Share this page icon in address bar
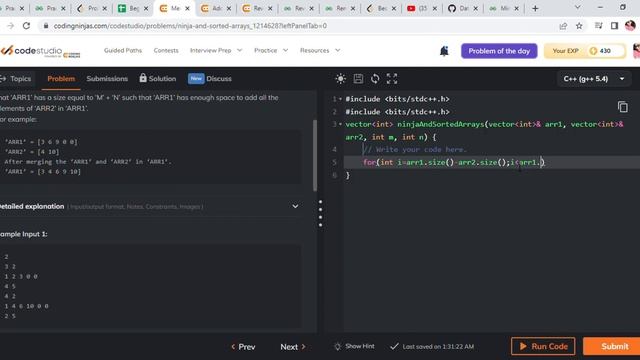This screenshot has height=360, width=640. 563,26
